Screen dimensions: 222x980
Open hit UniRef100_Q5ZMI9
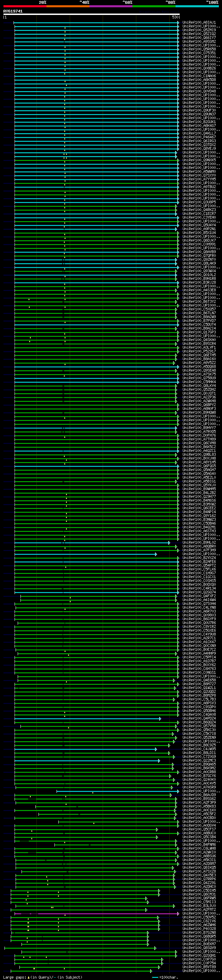point(199,30)
